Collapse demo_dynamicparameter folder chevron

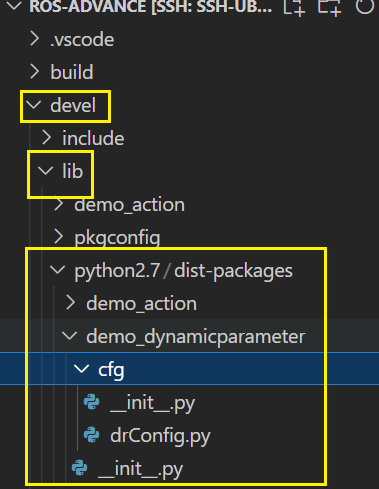(x=70, y=336)
